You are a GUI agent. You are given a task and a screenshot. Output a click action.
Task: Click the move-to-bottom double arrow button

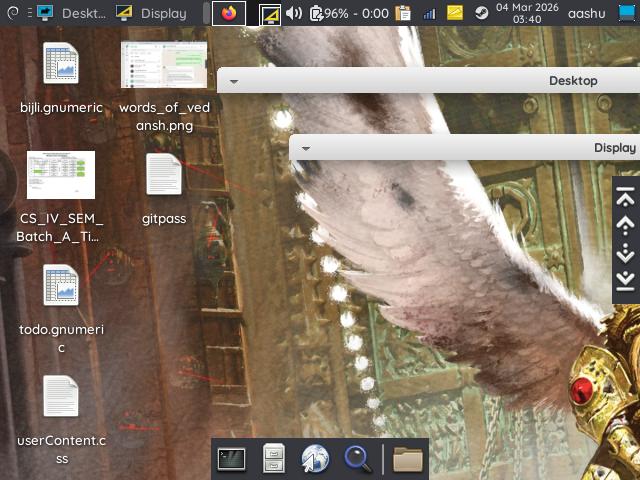(x=626, y=281)
